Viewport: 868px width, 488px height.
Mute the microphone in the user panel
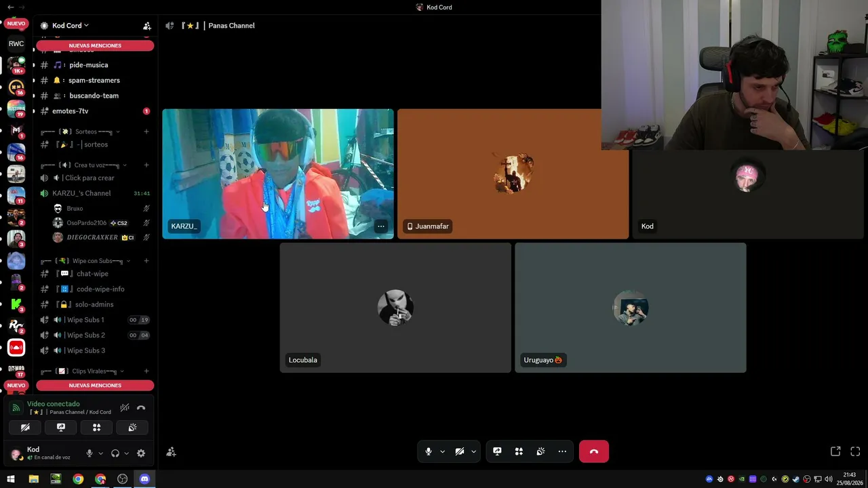pos(89,453)
